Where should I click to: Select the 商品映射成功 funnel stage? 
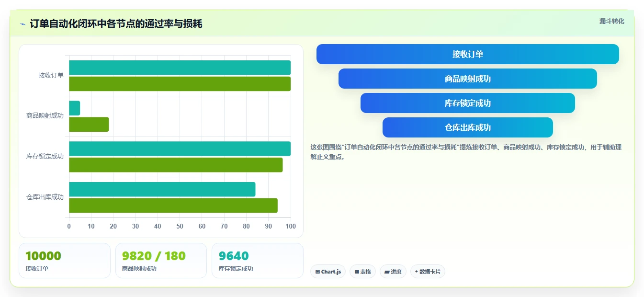467,79
